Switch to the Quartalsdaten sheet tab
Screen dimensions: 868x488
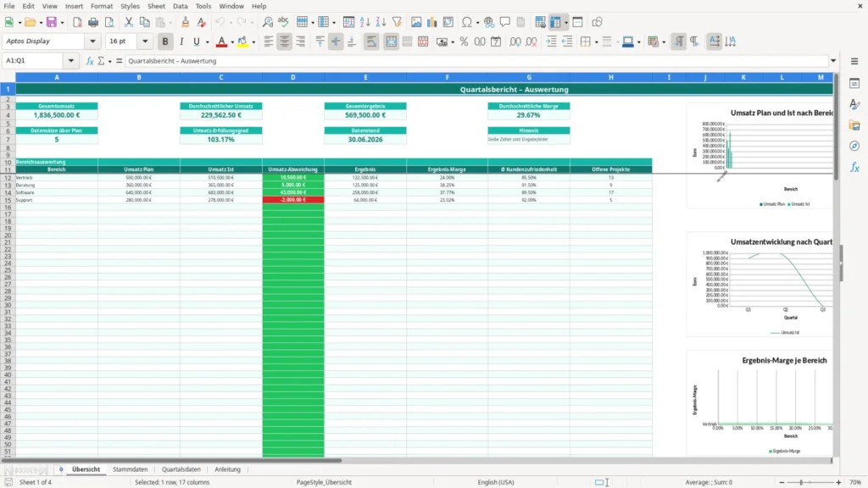(181, 469)
